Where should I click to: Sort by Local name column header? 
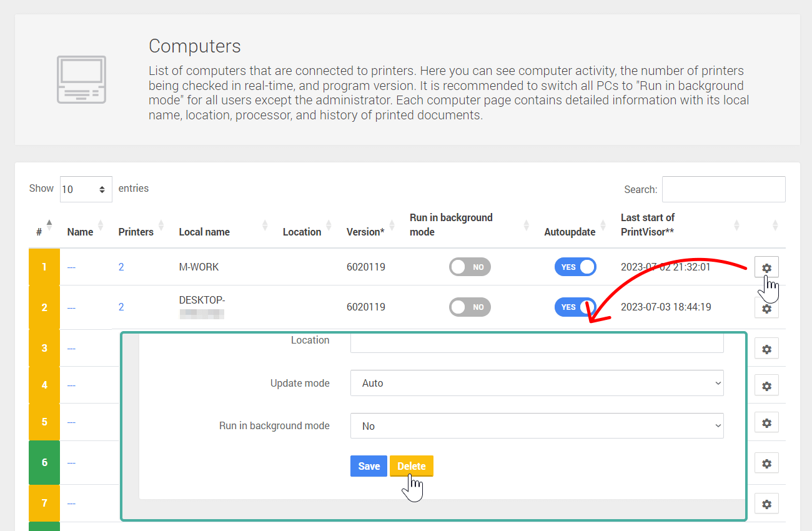[x=204, y=232]
